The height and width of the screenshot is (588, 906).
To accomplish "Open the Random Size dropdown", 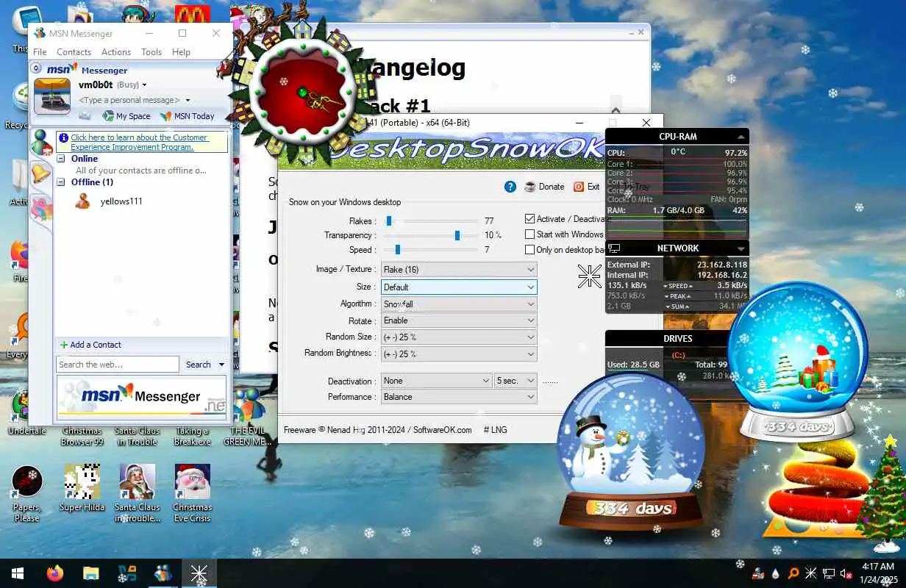I will coord(459,337).
